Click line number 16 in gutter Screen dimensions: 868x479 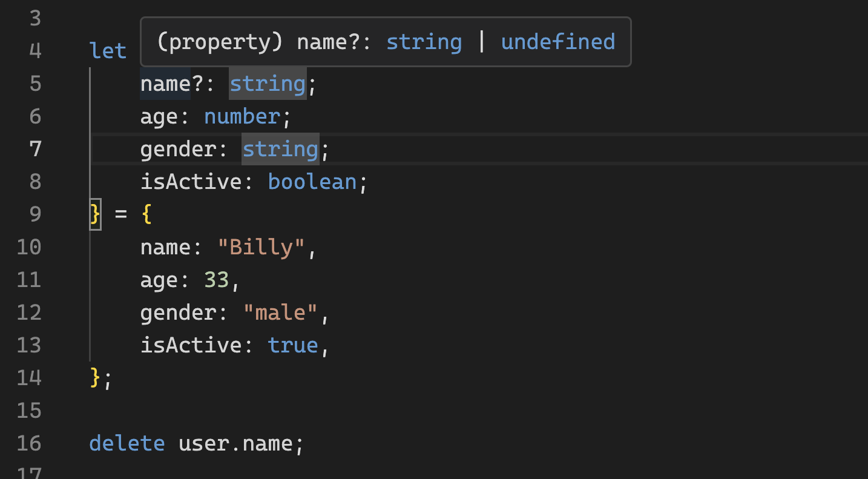click(29, 443)
